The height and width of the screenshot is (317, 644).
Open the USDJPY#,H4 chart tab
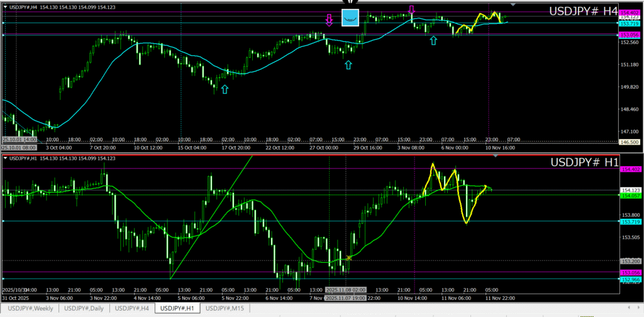click(x=131, y=308)
